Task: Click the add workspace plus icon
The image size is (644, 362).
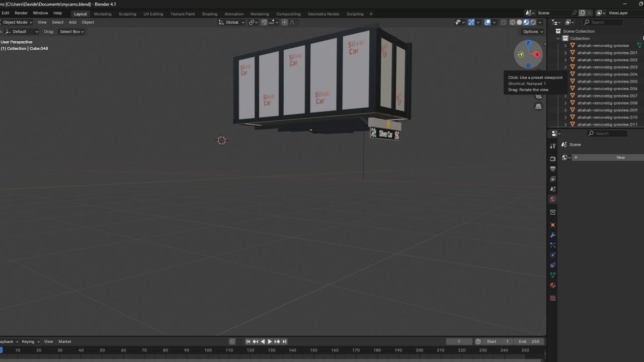Action: [371, 14]
